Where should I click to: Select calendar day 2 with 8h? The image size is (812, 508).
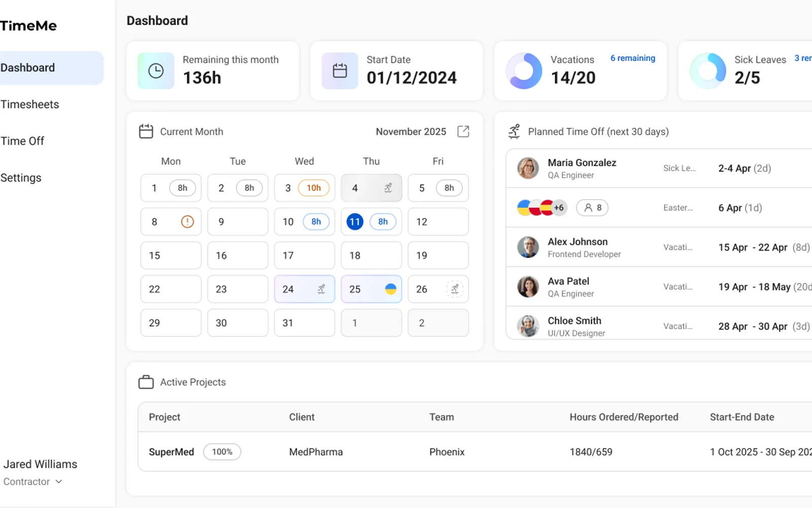click(238, 188)
